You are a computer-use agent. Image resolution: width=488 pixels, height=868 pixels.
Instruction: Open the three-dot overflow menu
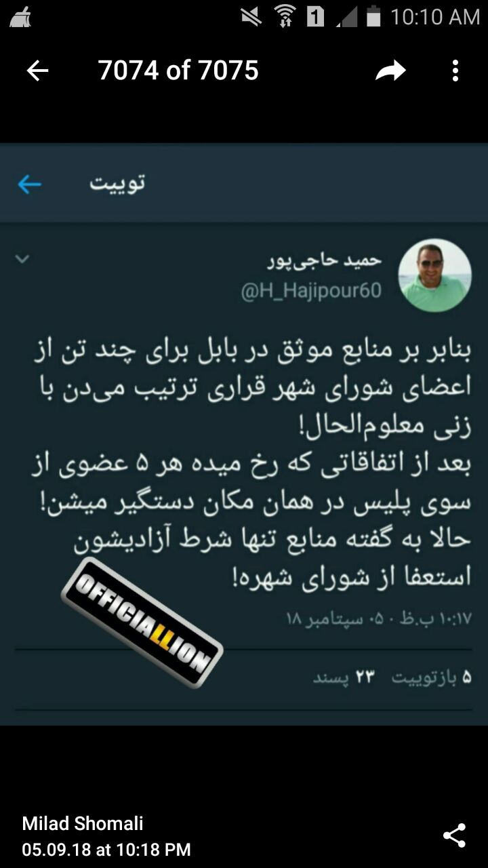[455, 71]
